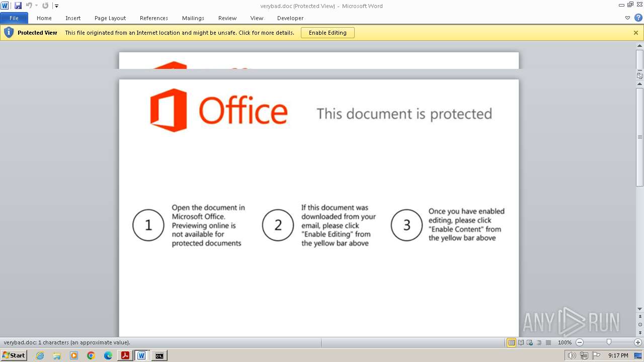This screenshot has width=644, height=362.
Task: Select the Word taskbar button
Action: [x=142, y=355]
